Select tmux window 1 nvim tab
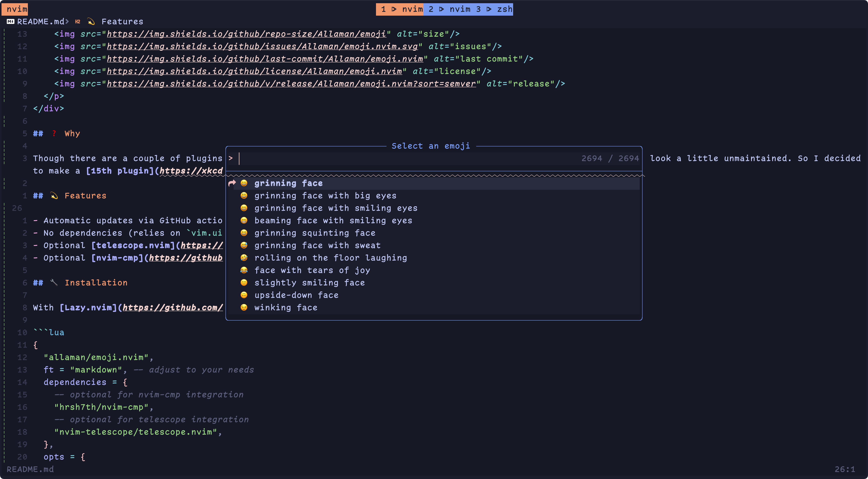The width and height of the screenshot is (868, 479). (400, 9)
